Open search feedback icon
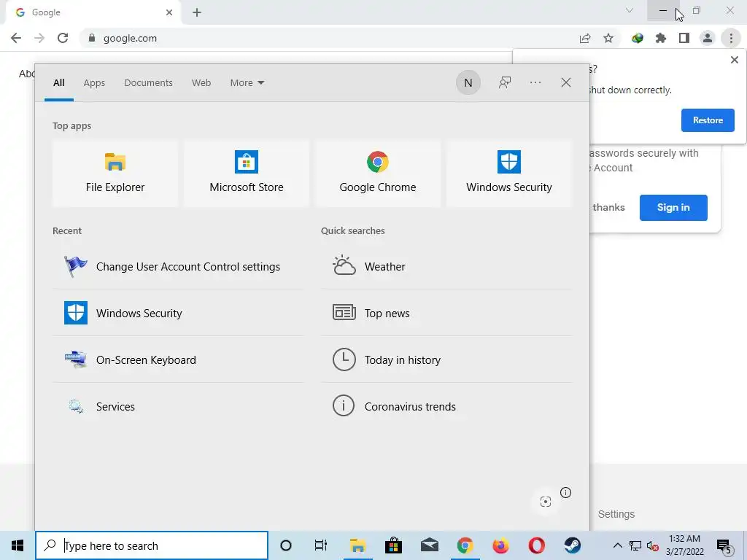The image size is (747, 560). tap(505, 83)
